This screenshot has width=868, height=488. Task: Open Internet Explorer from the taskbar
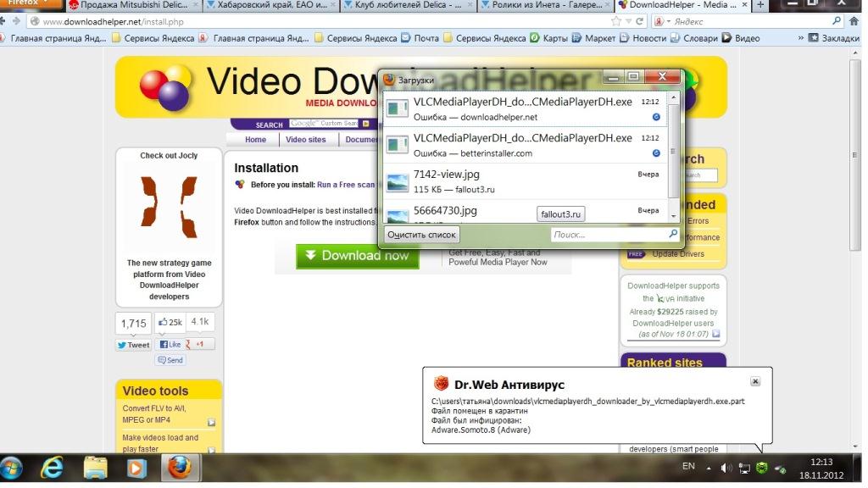(x=53, y=468)
